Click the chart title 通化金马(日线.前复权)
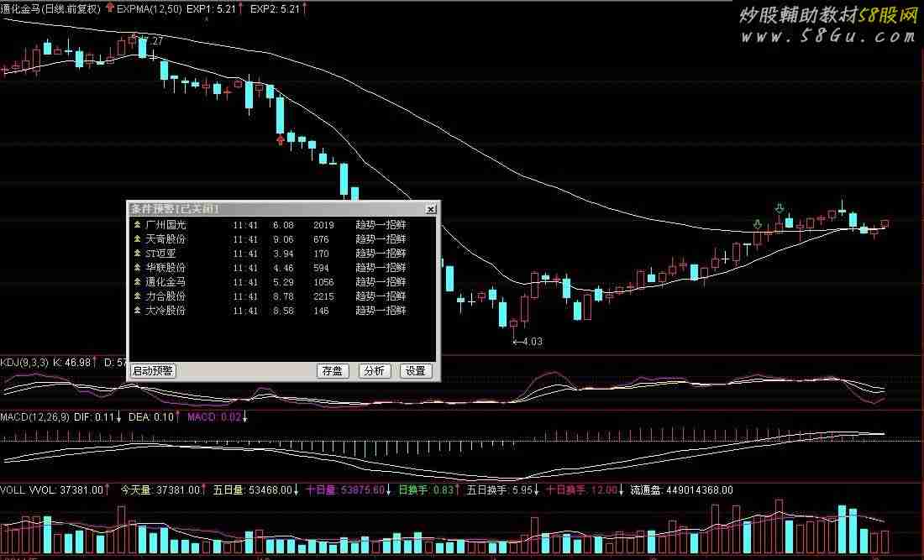The height and width of the screenshot is (560, 924). point(50,9)
